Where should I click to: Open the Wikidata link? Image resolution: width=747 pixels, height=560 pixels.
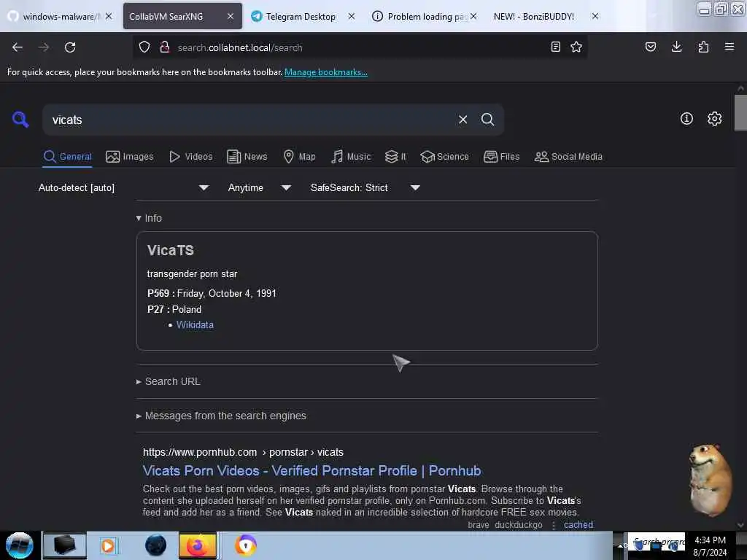(195, 324)
